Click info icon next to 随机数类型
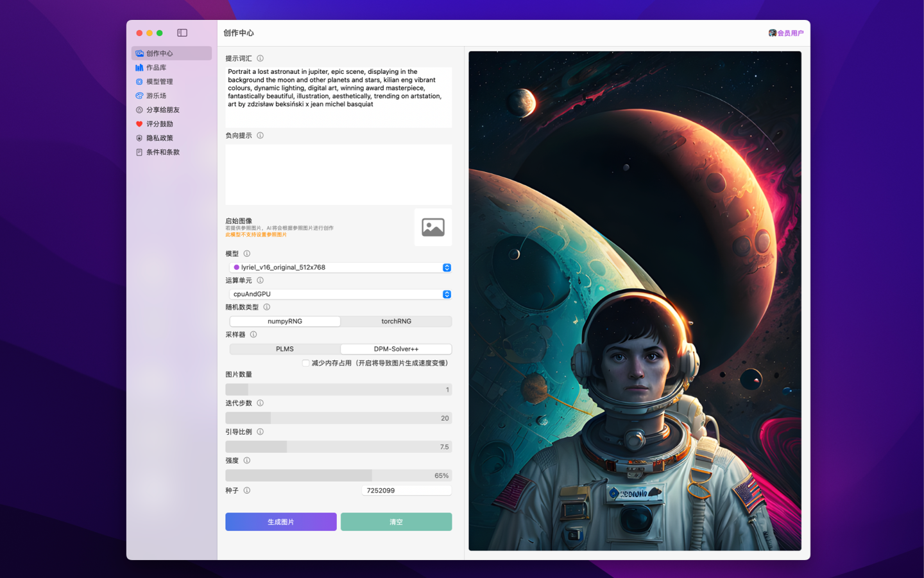 pyautogui.click(x=267, y=307)
